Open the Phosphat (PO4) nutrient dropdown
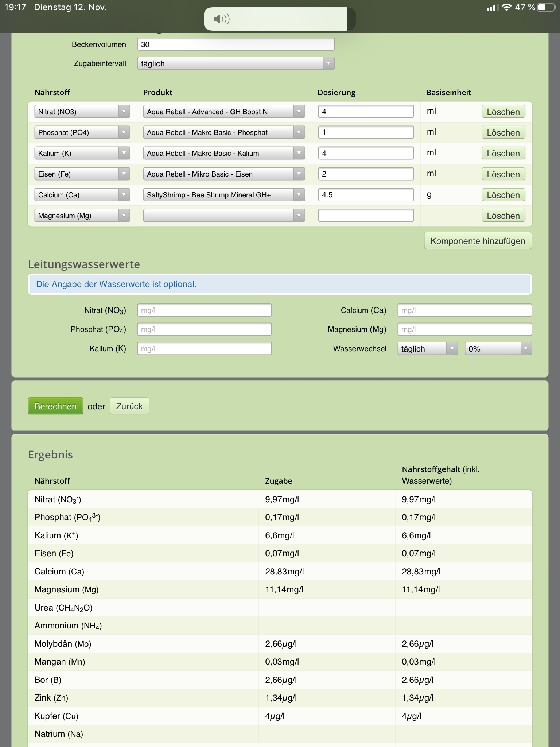560x747 pixels. pos(82,132)
